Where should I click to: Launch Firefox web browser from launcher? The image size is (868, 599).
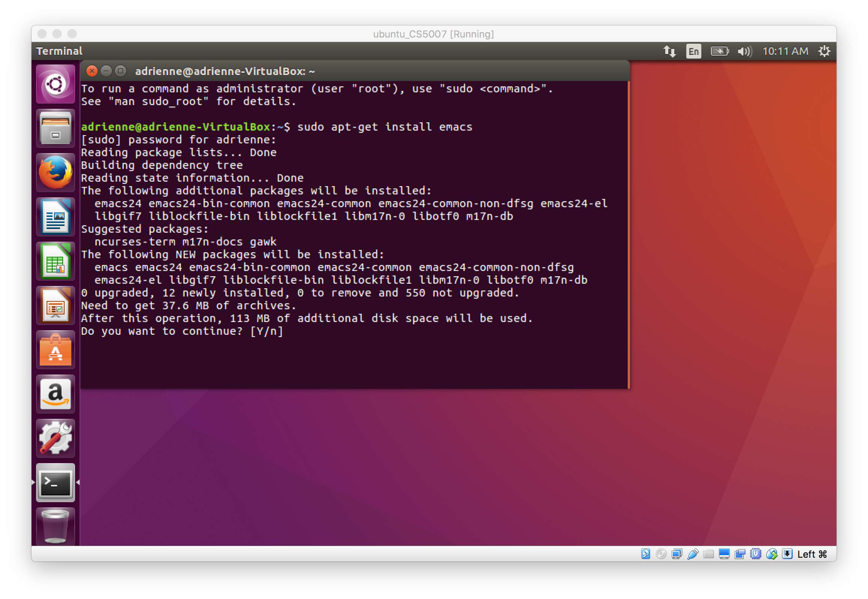[56, 173]
